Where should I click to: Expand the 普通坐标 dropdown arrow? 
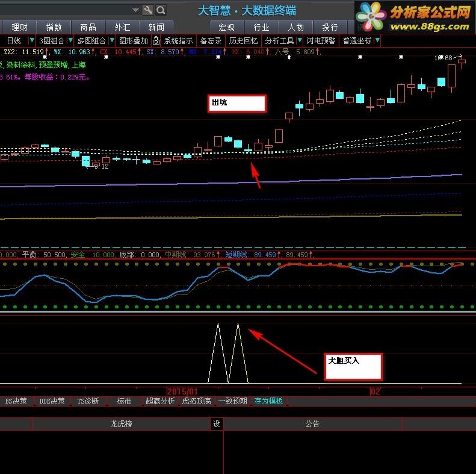(x=377, y=40)
